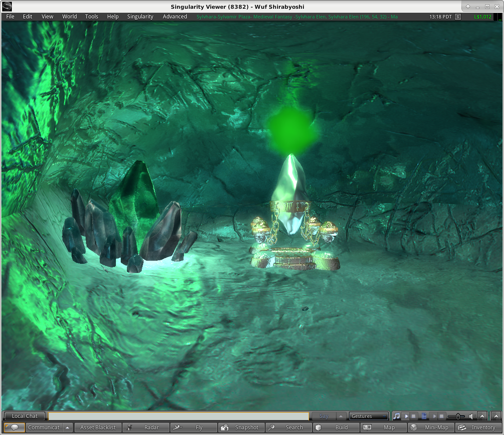Adjust the master volume slider

click(x=456, y=417)
